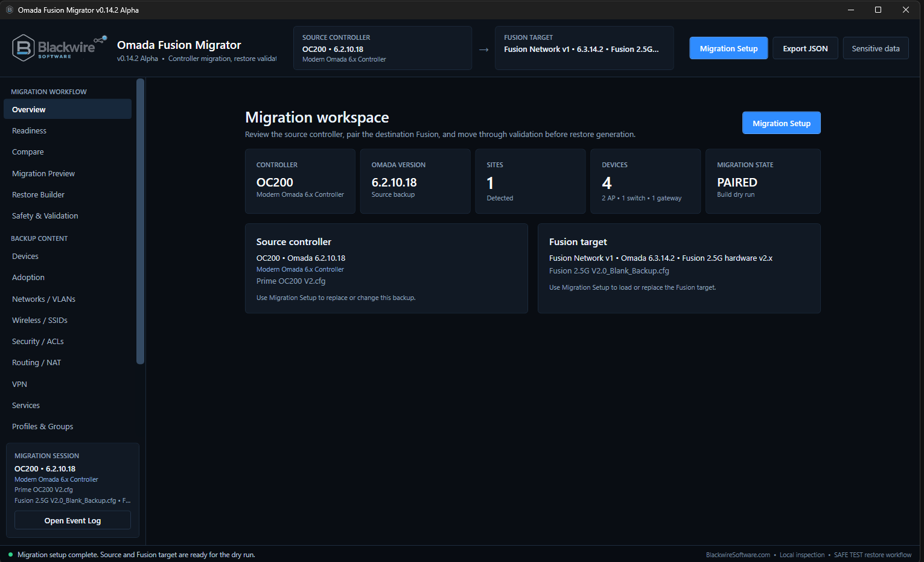Click the Fusion Target chip in the header
Screen dimensions: 924x562
[584, 48]
